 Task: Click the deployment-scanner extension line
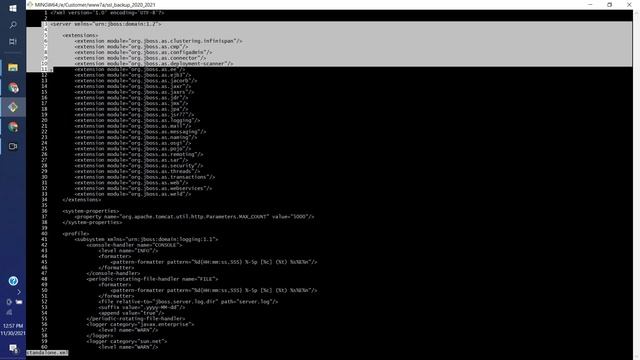(x=154, y=64)
